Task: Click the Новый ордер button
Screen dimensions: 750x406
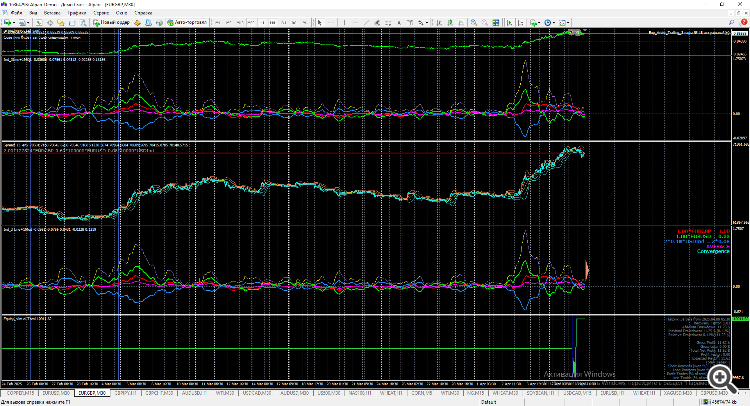Action: pyautogui.click(x=111, y=22)
